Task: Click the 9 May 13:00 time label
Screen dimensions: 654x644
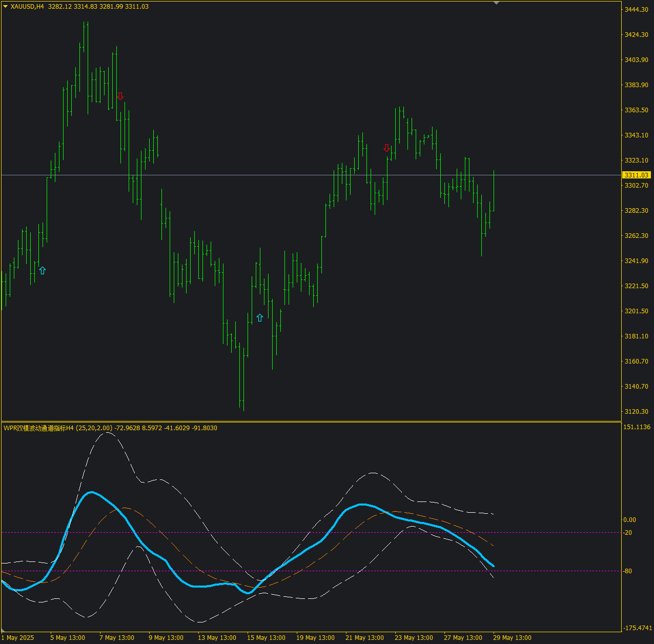Action: tap(166, 638)
